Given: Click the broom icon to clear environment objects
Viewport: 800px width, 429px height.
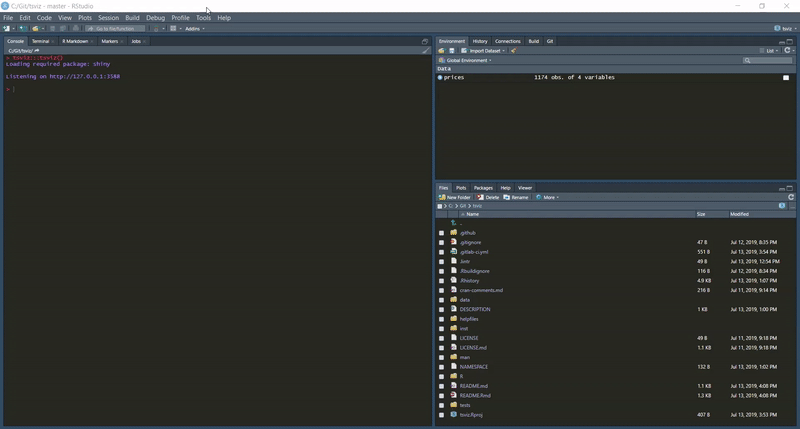Looking at the screenshot, I should click(514, 50).
